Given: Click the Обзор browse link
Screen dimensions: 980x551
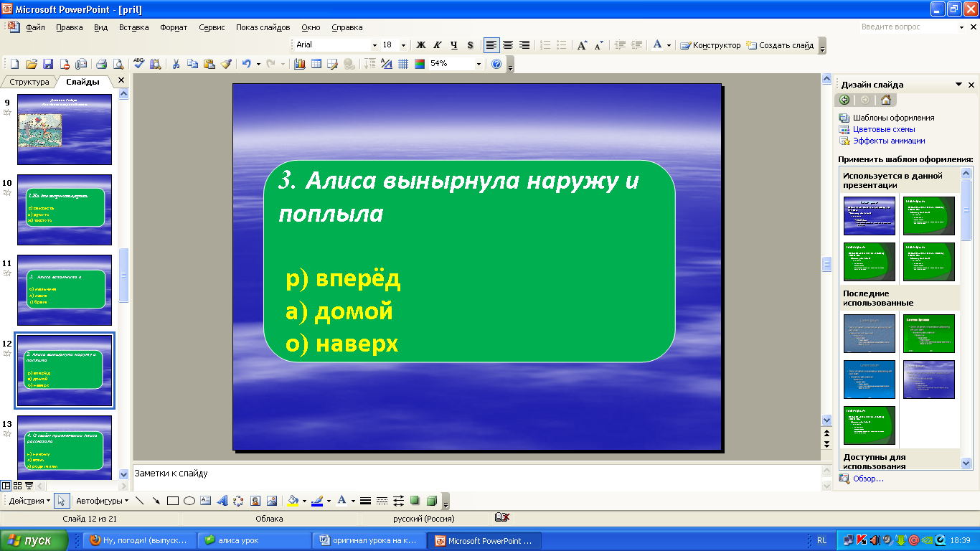Looking at the screenshot, I should coord(868,479).
